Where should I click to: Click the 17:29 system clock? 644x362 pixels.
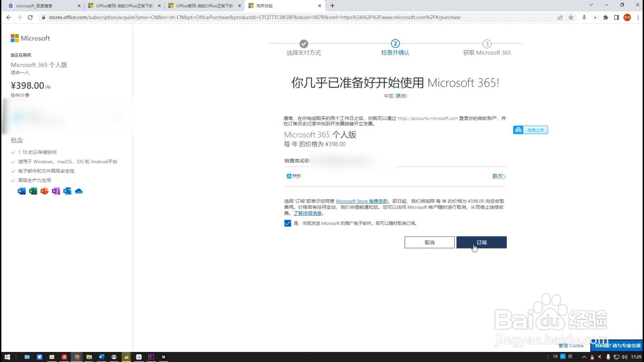636,357
